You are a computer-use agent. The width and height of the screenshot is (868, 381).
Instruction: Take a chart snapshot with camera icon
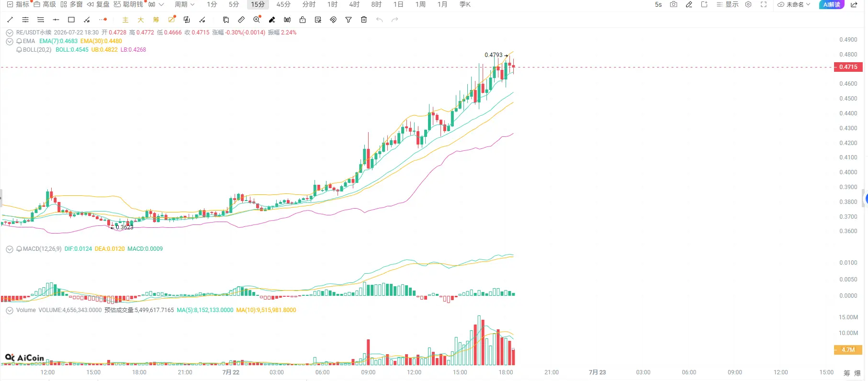pyautogui.click(x=674, y=4)
